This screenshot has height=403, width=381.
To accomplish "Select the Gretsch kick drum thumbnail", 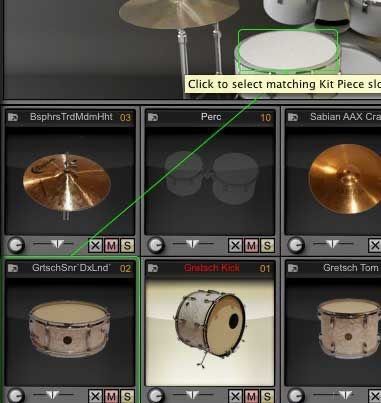I will coord(210,328).
